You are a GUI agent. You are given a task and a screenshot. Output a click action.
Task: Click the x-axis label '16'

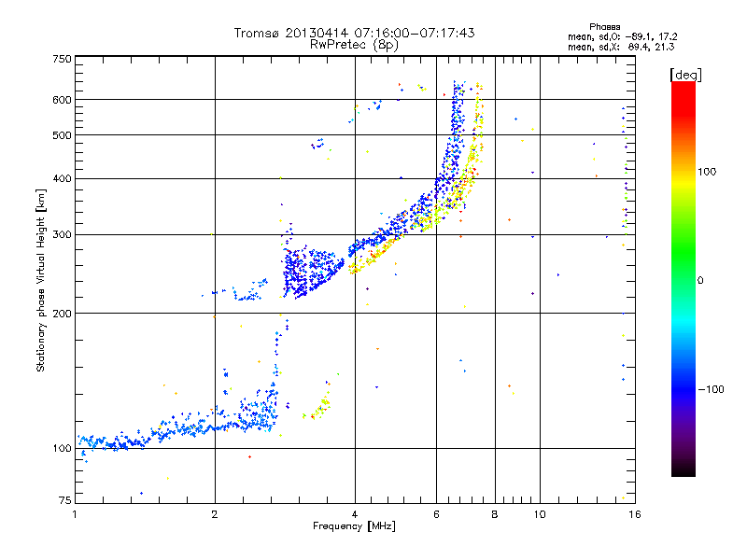click(x=635, y=514)
